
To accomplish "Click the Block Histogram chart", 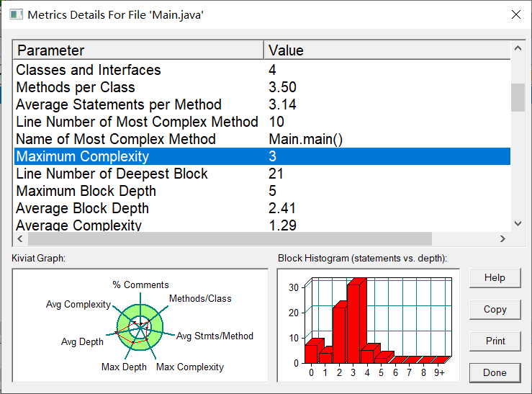I will [369, 326].
